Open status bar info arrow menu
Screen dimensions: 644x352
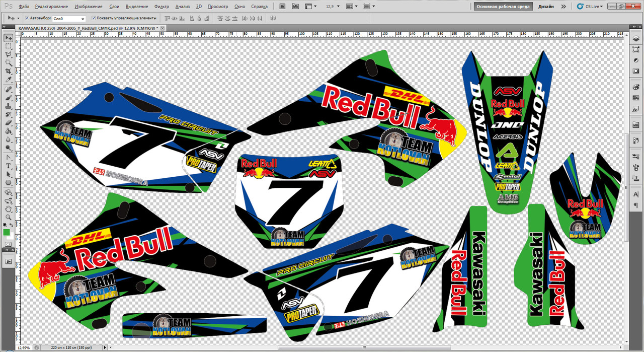(x=105, y=347)
